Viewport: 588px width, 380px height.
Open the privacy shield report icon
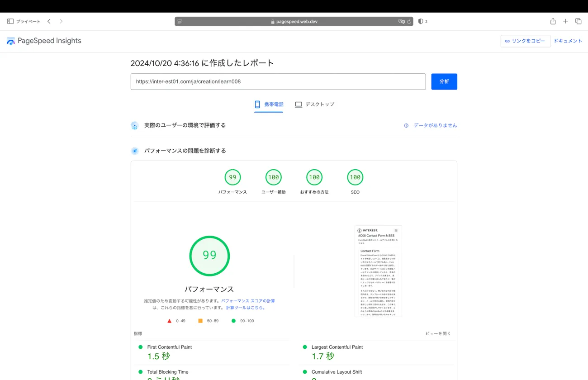421,21
